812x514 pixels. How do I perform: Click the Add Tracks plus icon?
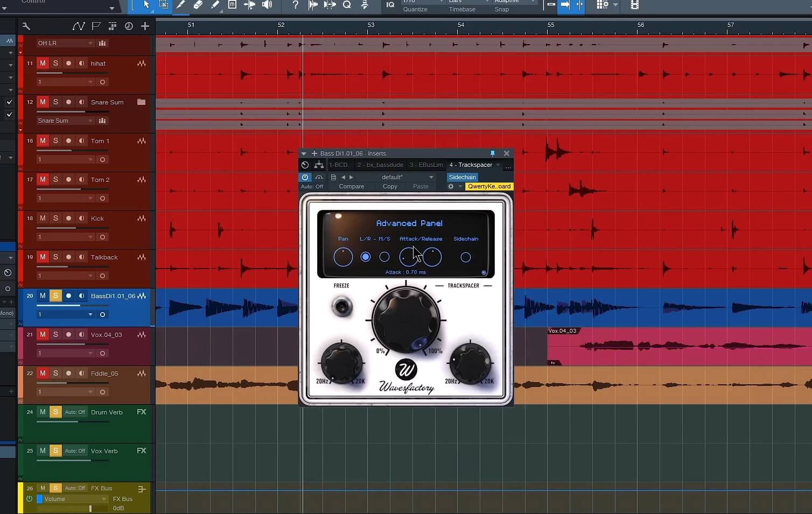pos(145,26)
